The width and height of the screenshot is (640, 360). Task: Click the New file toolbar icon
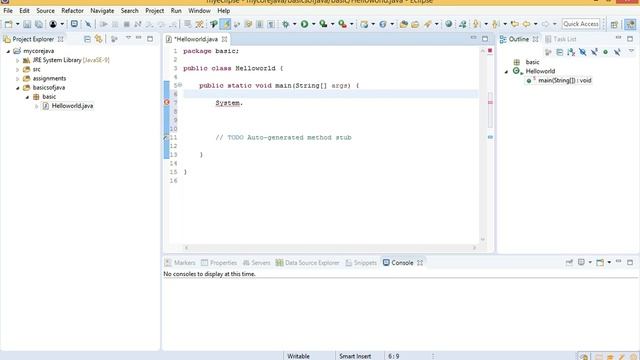point(8,24)
